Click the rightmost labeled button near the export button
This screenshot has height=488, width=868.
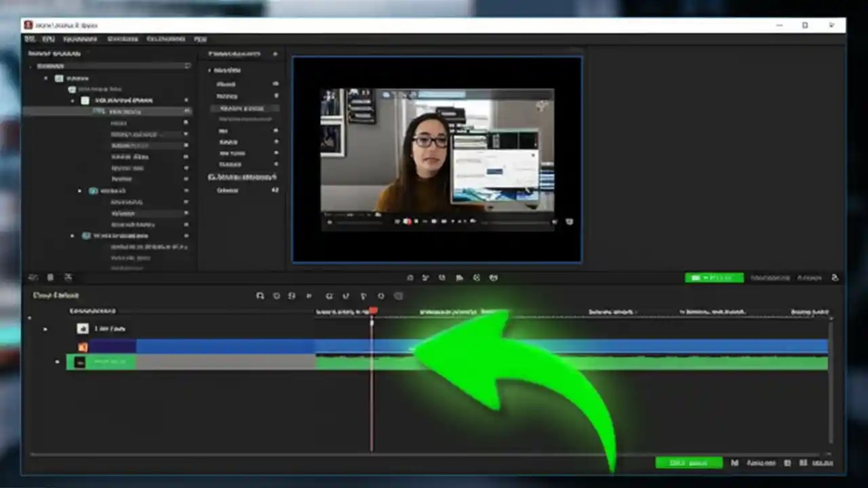(x=822, y=463)
